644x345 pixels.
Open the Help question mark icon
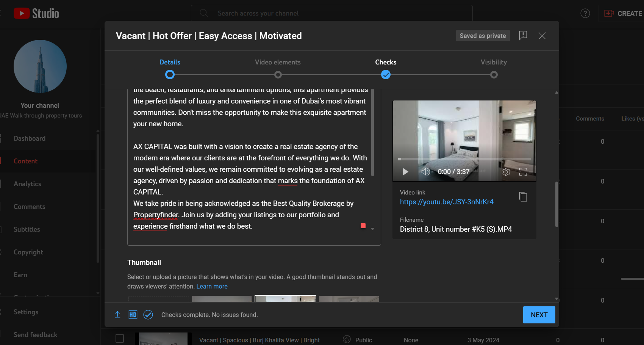point(585,14)
